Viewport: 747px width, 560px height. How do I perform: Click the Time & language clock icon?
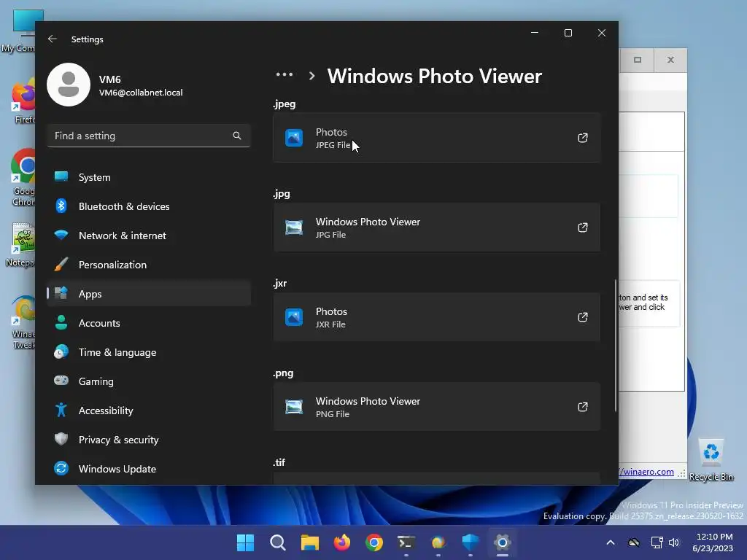[x=61, y=351]
